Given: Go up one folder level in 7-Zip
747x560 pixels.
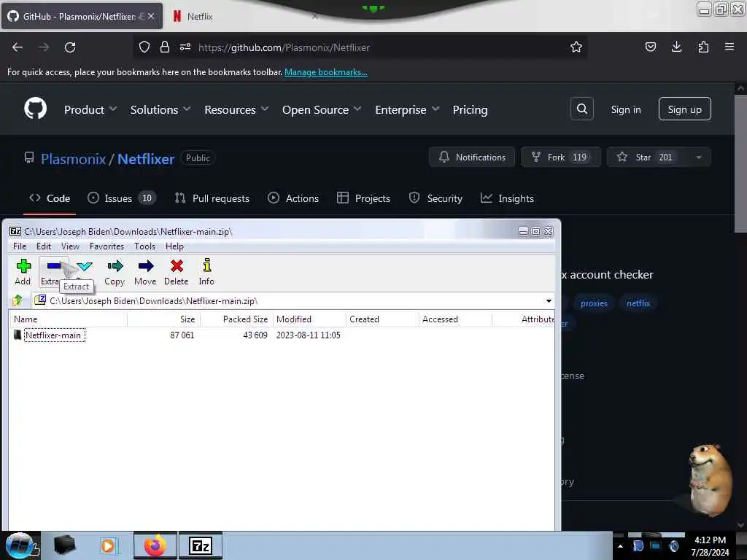Looking at the screenshot, I should point(18,300).
